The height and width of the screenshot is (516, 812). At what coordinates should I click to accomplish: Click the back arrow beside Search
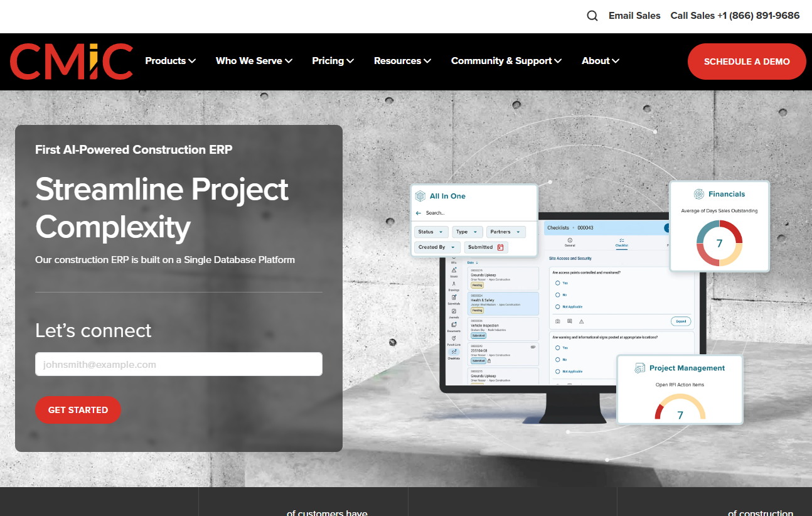coord(419,213)
